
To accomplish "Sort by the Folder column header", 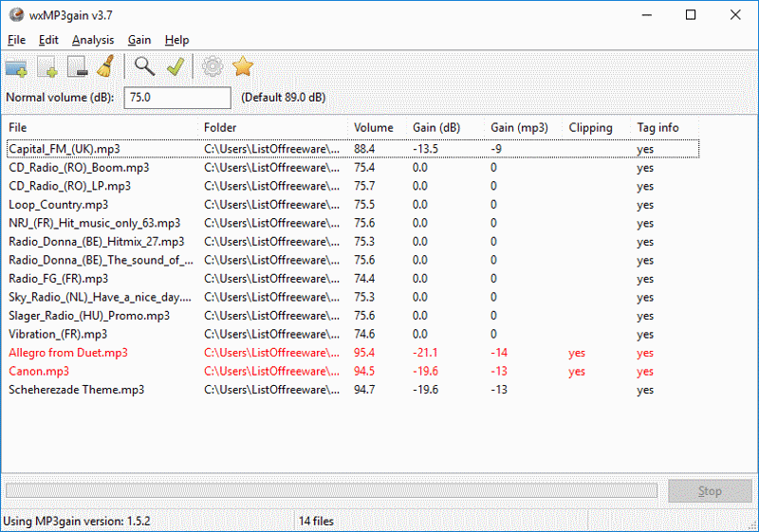I will pos(273,128).
